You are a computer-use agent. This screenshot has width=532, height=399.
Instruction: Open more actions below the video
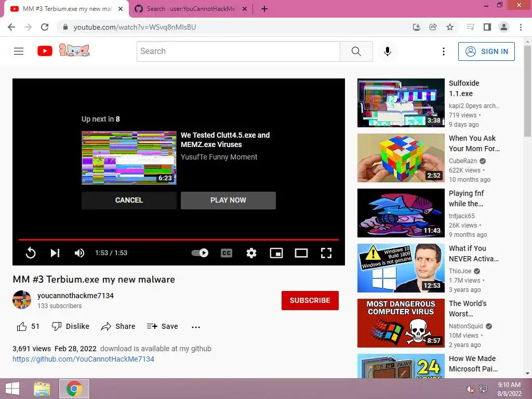point(196,327)
